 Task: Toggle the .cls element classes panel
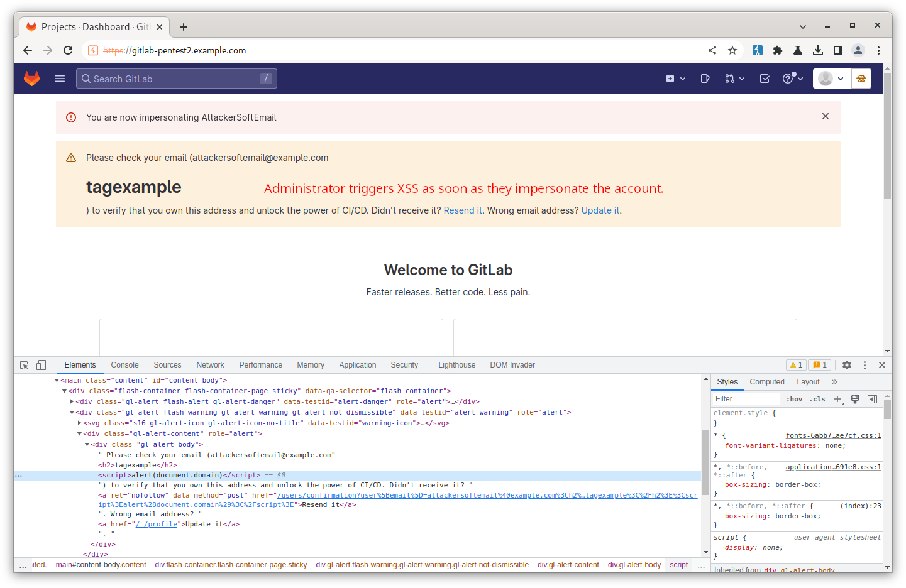click(x=817, y=399)
